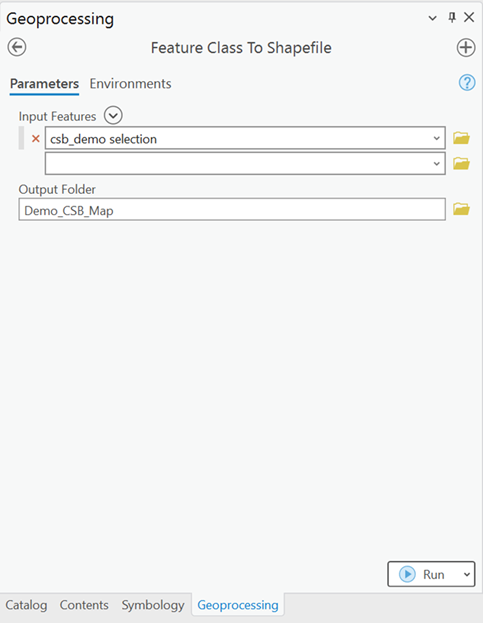Open the Symbology pane tab
This screenshot has height=623, width=483.
153,605
